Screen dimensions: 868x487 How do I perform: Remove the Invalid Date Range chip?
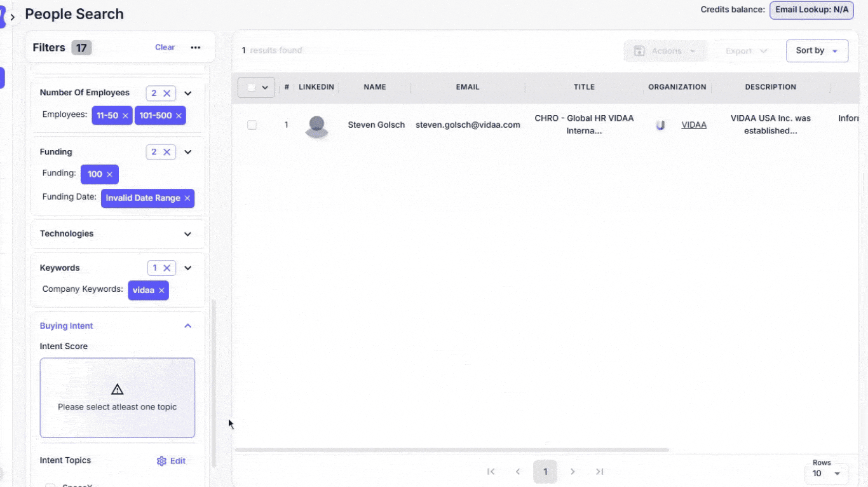coord(187,198)
